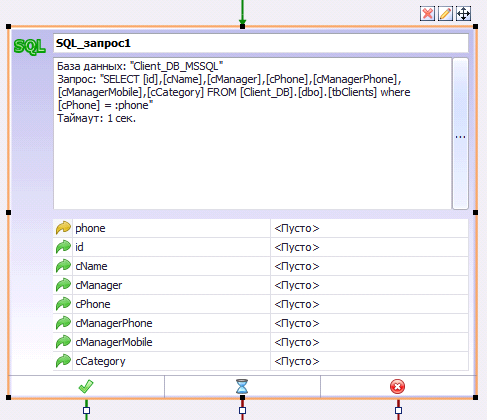Screen dimensions: 487x420
Task: Click the <Пусто> value for cPhone
Action: 370,304
